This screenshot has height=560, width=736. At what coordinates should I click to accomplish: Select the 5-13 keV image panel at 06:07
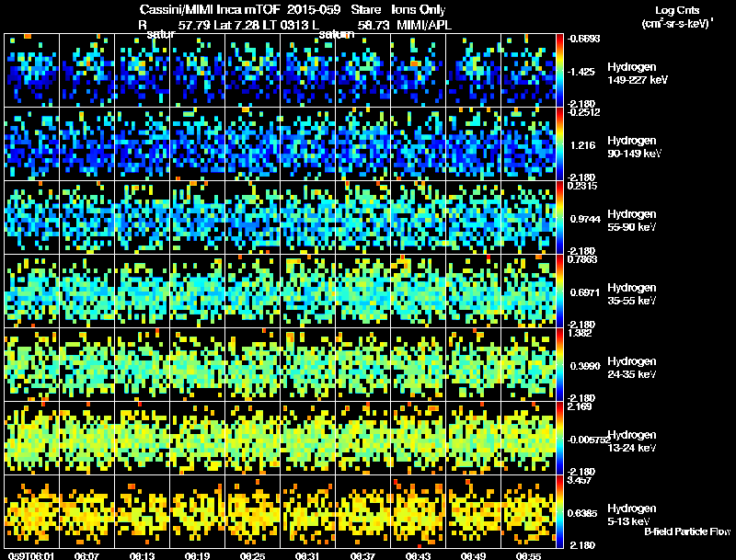point(86,512)
